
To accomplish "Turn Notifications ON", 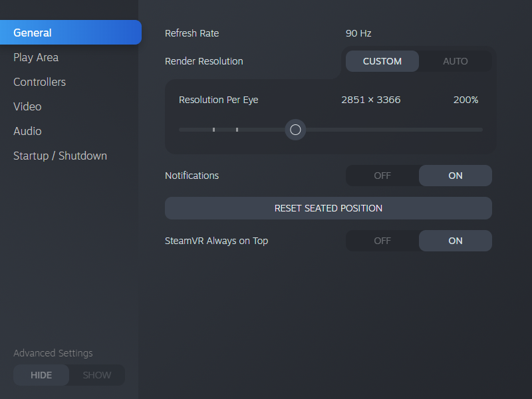I will [456, 176].
